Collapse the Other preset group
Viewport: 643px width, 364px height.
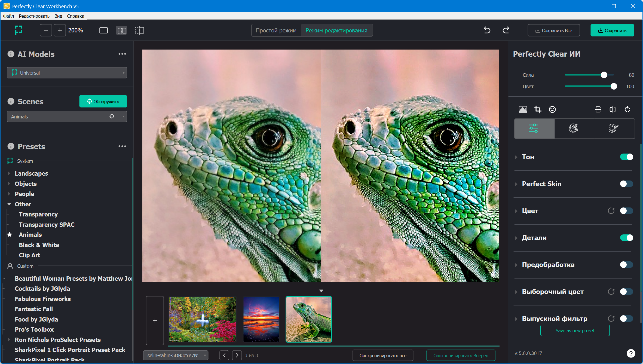pos(9,204)
